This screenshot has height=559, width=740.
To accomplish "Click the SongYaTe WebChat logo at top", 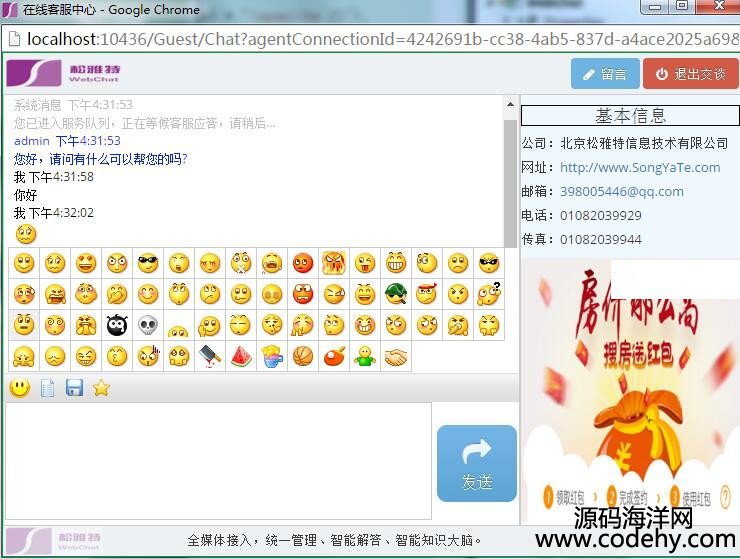I will [63, 73].
